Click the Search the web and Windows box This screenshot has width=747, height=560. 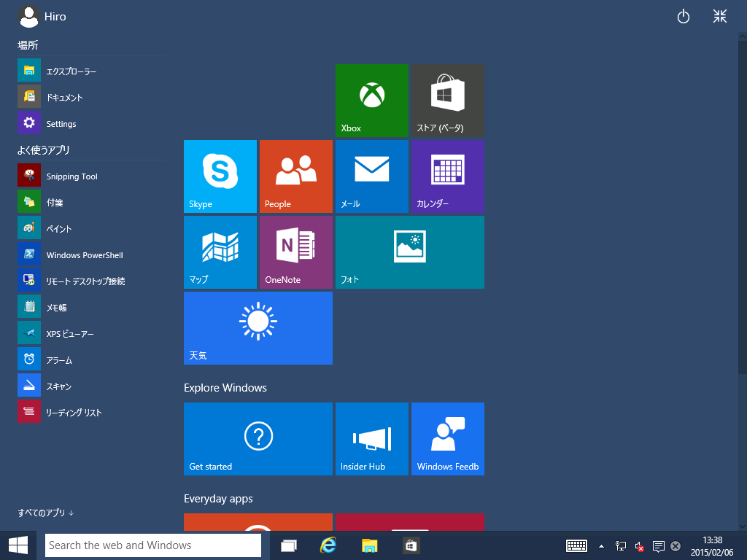tap(153, 545)
